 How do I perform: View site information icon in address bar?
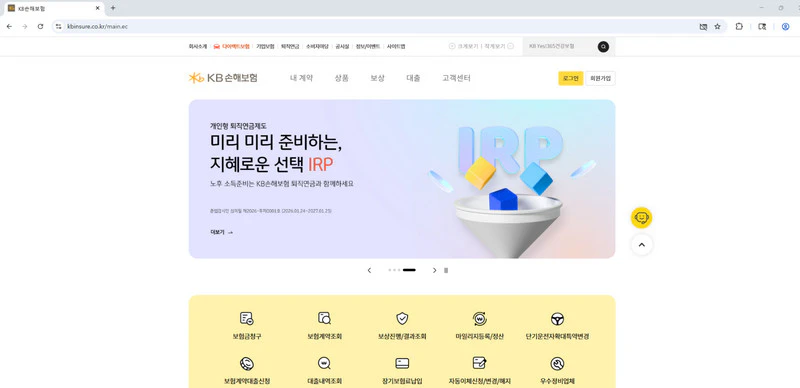58,27
